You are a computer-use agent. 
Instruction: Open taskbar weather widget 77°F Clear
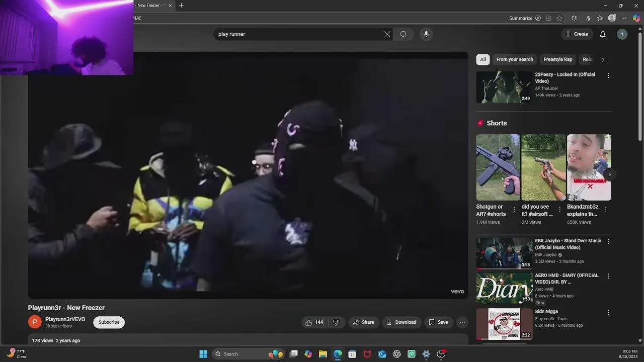click(x=17, y=354)
